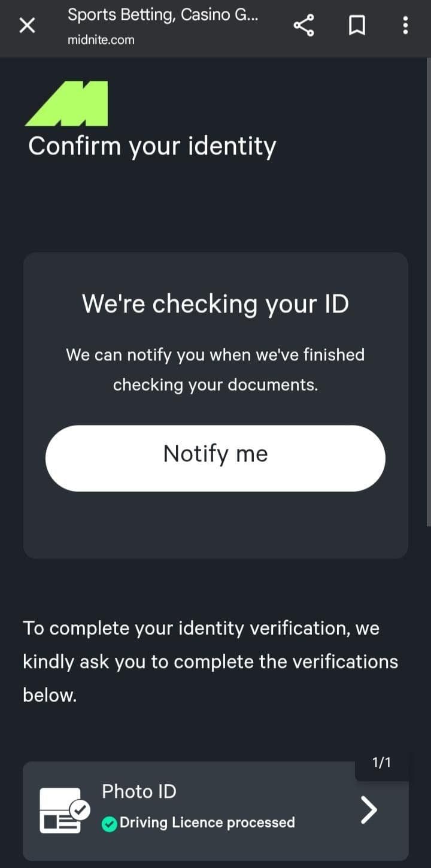
Task: Open the three-dot overflow menu
Action: [x=405, y=26]
